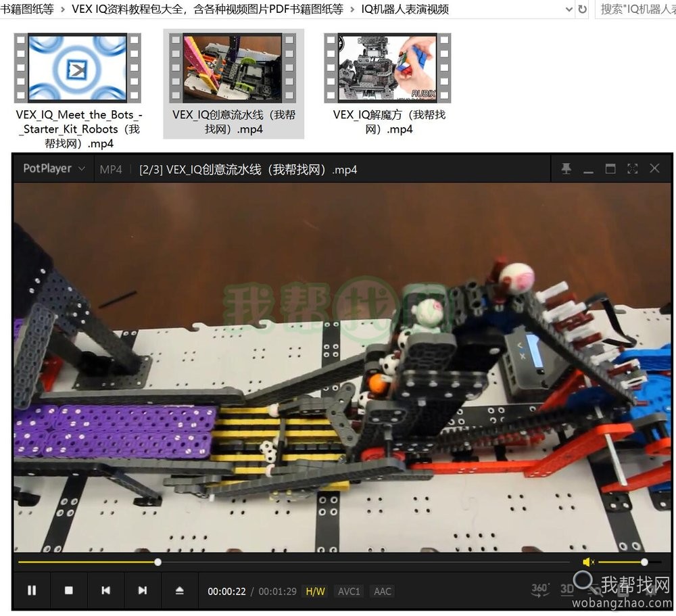This screenshot has width=676, height=616.
Task: Open the address bar history dropdown
Action: 569,9
